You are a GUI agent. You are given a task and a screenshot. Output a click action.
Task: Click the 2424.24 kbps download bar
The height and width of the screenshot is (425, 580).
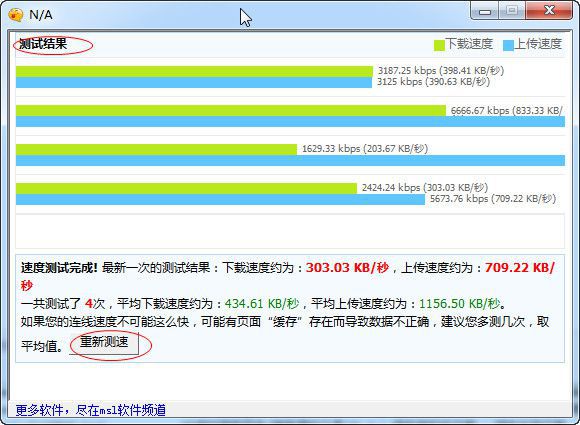(x=186, y=189)
